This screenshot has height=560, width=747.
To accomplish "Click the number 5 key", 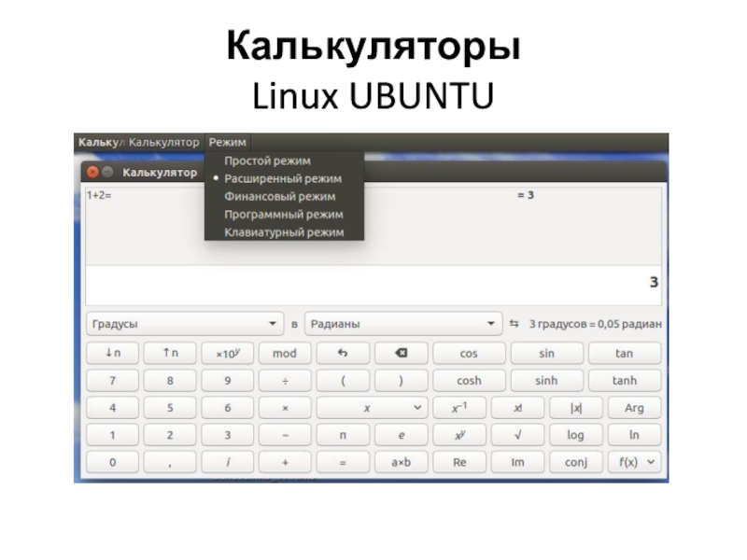I will [170, 408].
